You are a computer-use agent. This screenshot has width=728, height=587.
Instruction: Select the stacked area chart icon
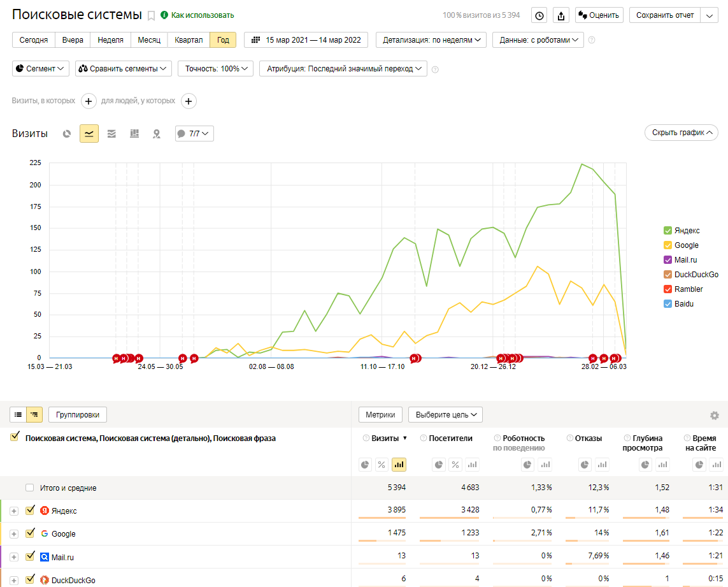111,134
